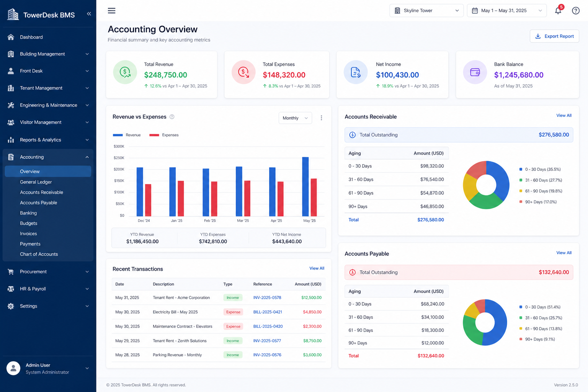Click the Total Revenue green dollar icon
Screen dimensions: 588x392
click(x=125, y=72)
